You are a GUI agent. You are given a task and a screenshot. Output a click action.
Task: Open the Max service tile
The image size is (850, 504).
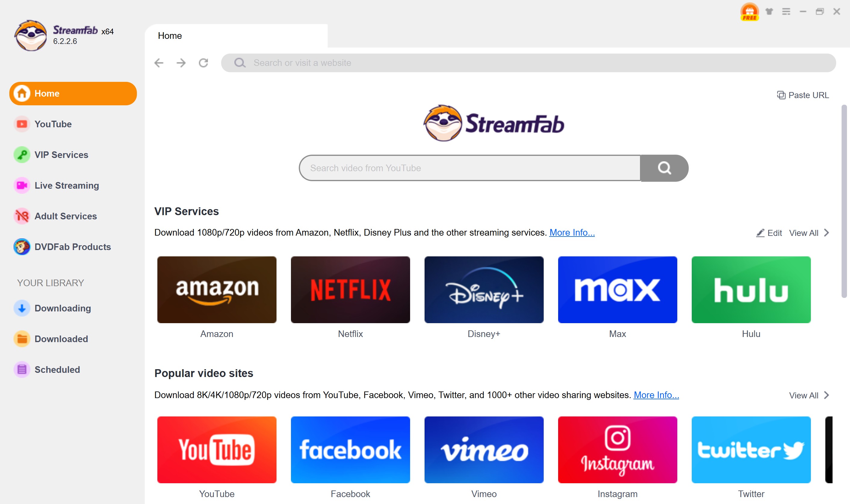(x=617, y=290)
